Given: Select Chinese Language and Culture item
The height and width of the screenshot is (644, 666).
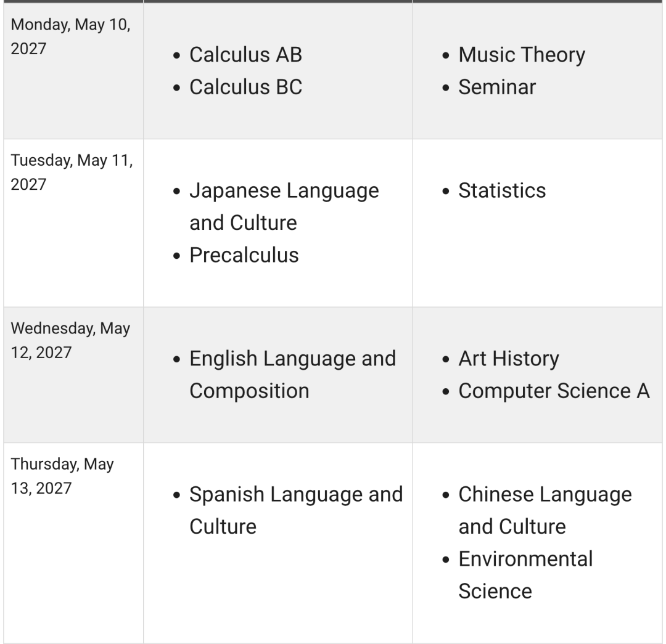Looking at the screenshot, I should click(545, 511).
